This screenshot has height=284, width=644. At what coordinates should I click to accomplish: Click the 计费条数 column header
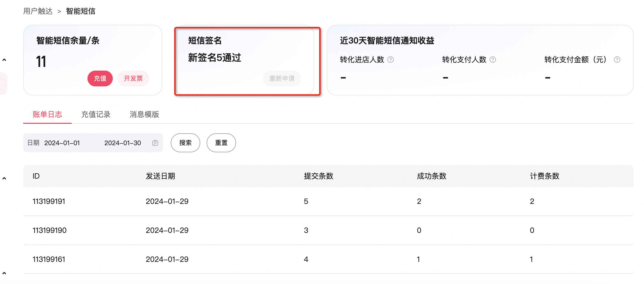tap(545, 176)
